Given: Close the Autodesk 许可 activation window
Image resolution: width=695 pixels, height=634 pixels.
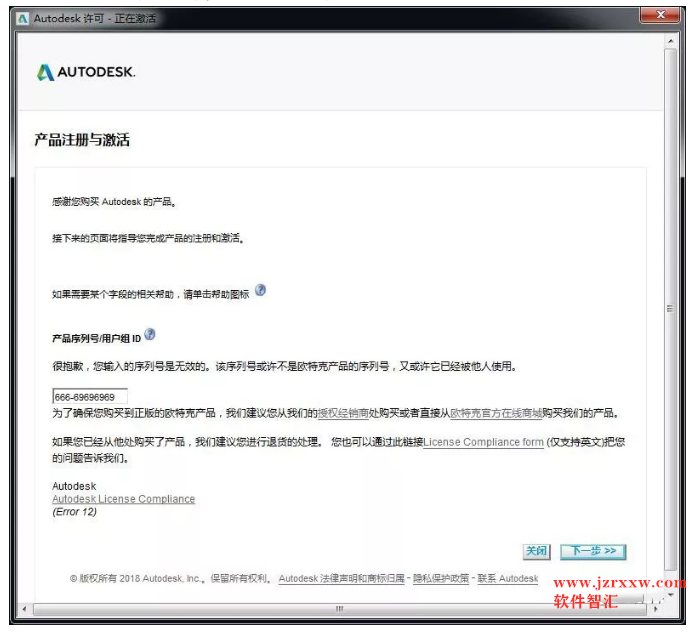Looking at the screenshot, I should click(x=660, y=15).
